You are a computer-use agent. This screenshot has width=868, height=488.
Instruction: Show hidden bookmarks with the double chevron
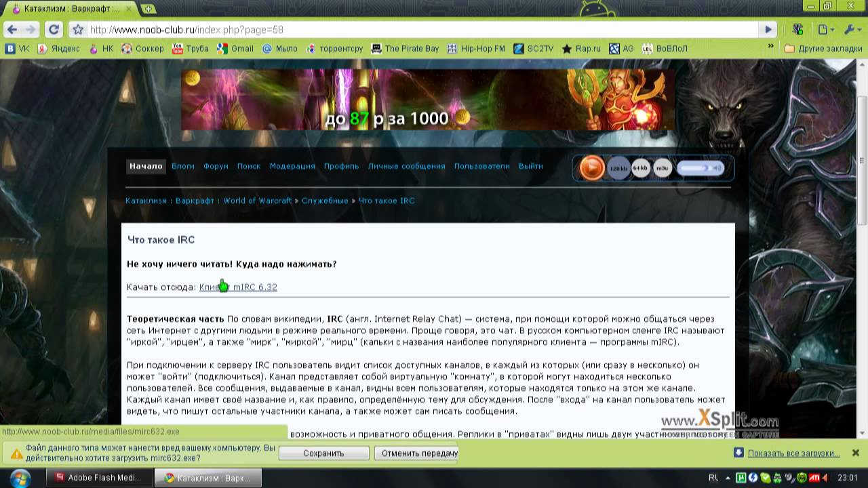(x=770, y=47)
